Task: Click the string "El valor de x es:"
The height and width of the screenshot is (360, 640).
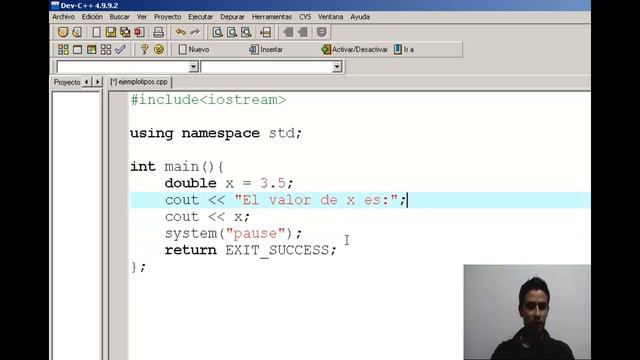Action: point(316,200)
